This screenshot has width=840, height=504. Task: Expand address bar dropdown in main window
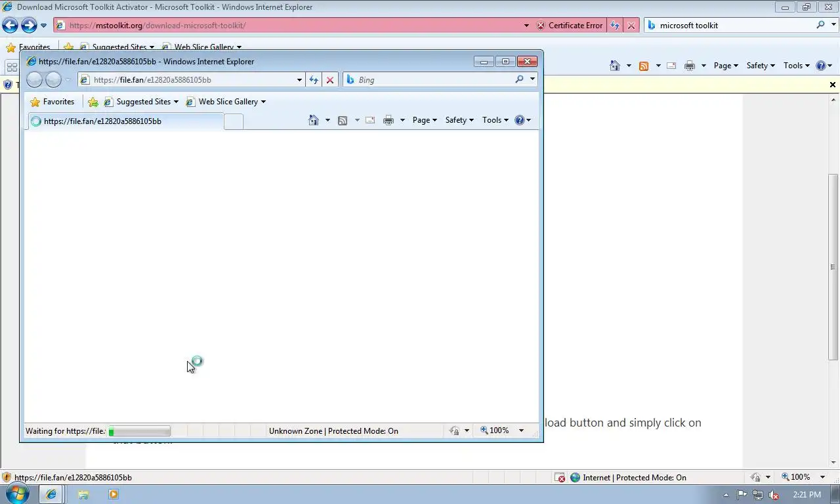point(526,26)
